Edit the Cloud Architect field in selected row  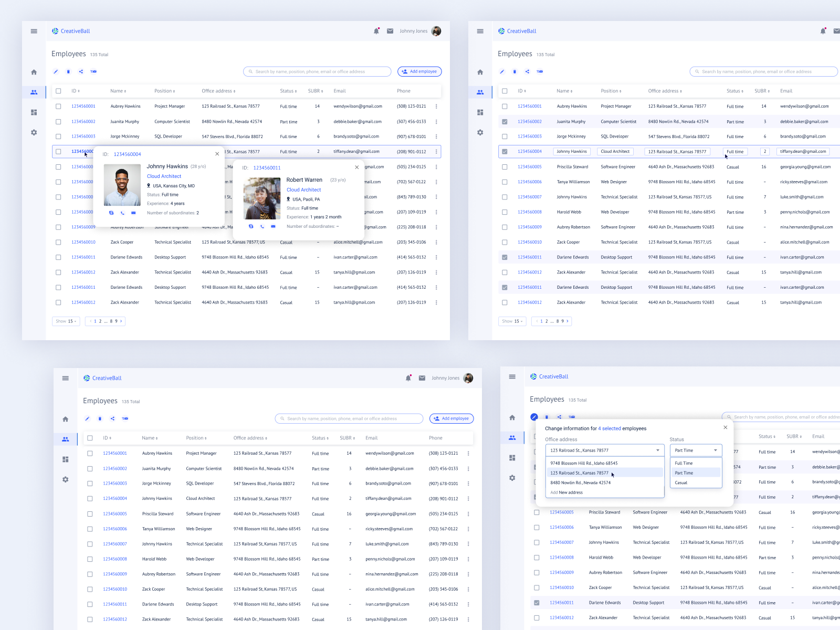[615, 152]
